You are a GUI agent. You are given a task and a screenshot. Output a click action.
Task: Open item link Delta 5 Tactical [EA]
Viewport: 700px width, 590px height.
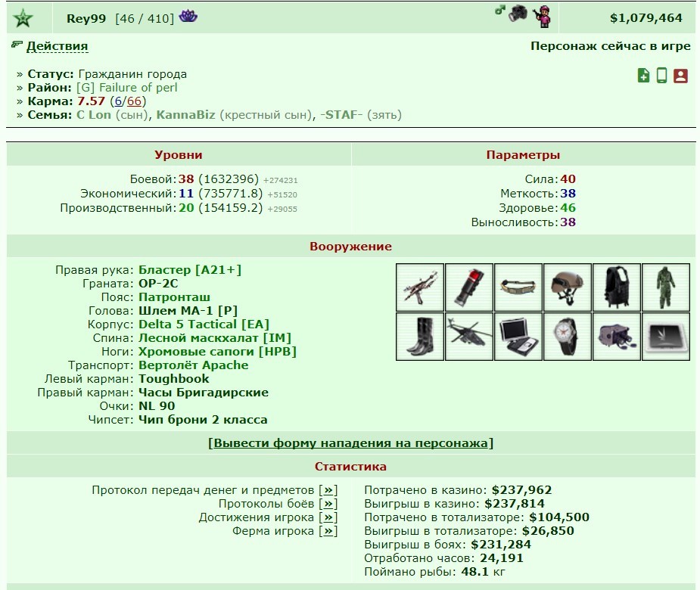[x=204, y=324]
